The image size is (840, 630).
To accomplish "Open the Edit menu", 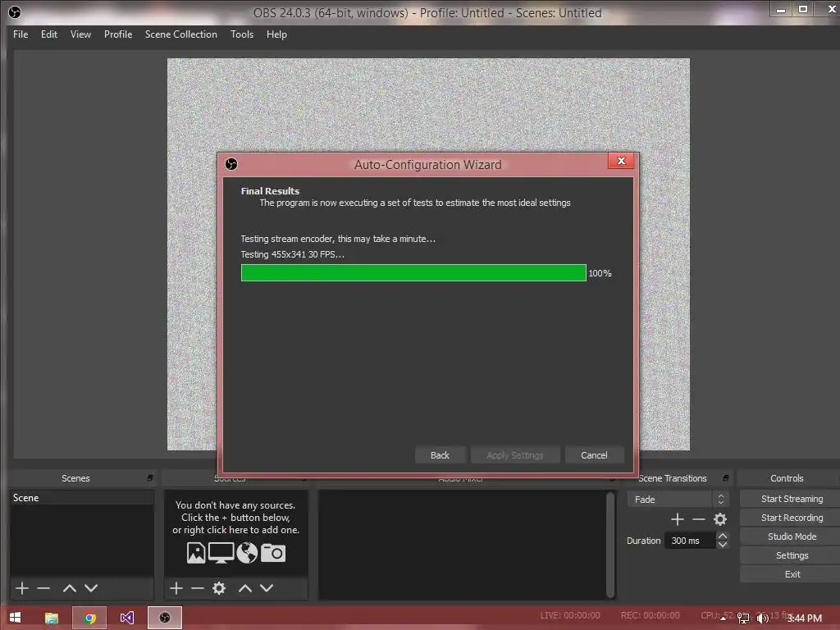I will click(x=49, y=34).
